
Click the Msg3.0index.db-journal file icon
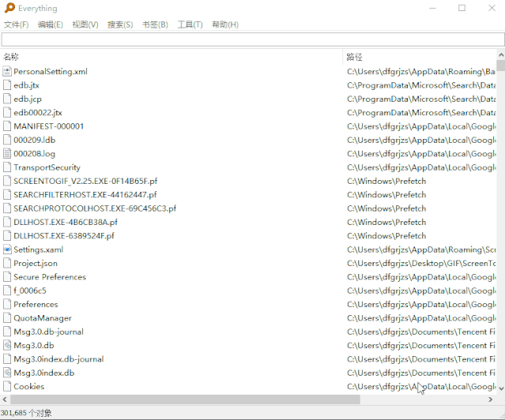[7, 359]
